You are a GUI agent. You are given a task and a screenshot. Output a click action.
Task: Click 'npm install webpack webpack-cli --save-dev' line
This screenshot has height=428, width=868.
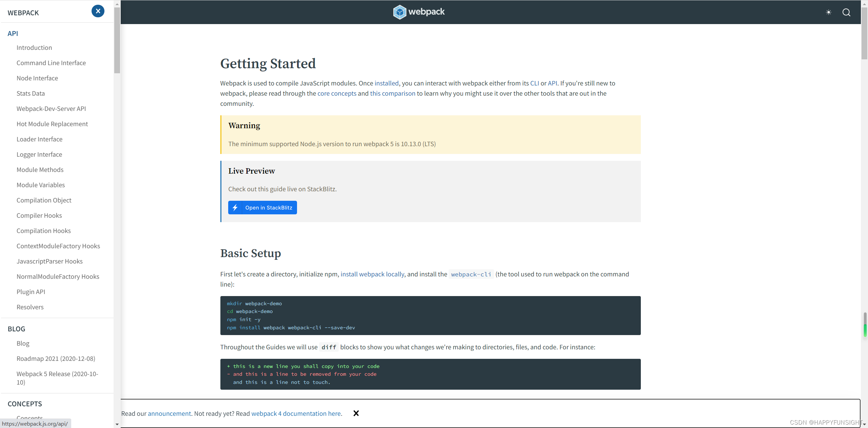tap(291, 328)
